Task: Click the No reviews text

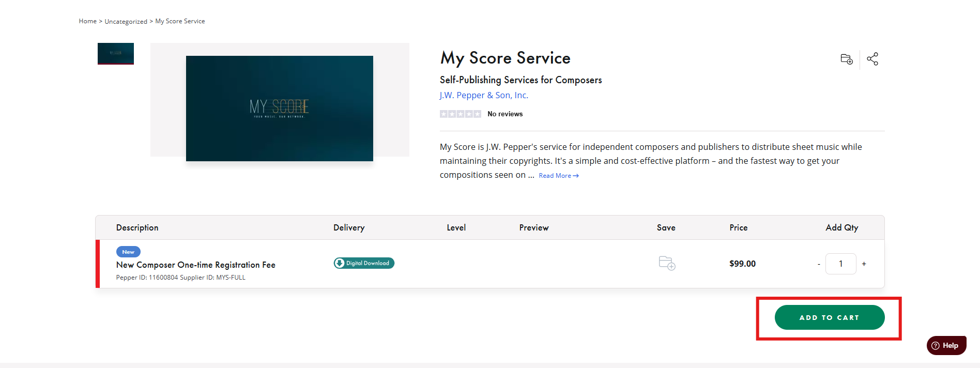Action: coord(505,114)
